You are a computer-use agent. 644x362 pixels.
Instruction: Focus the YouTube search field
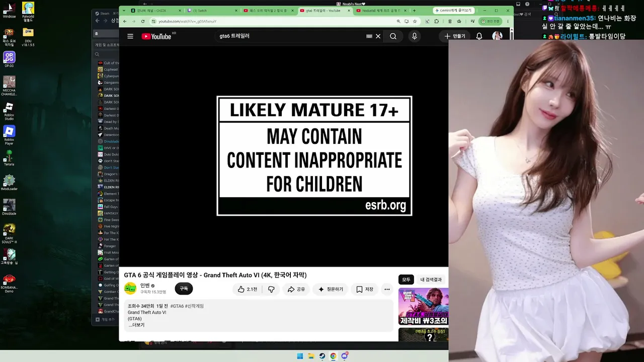coord(292,36)
